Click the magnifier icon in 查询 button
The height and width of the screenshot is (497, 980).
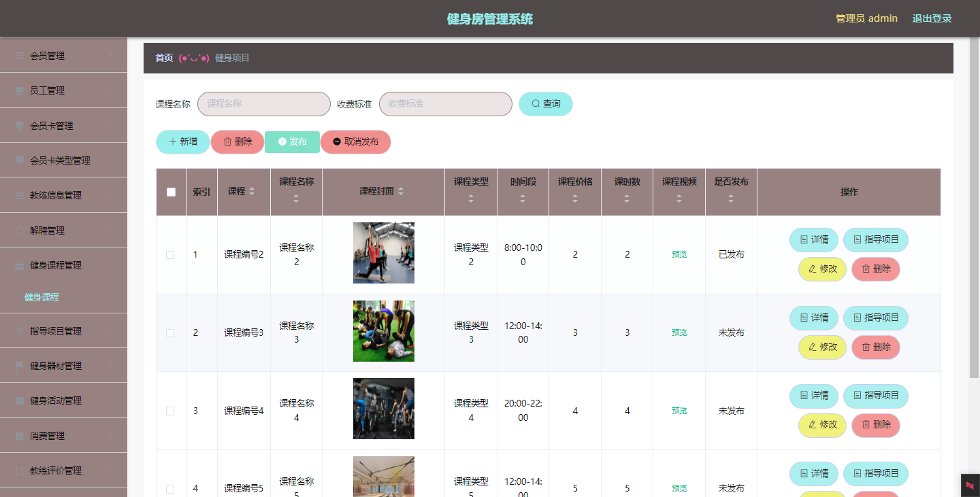(x=536, y=103)
